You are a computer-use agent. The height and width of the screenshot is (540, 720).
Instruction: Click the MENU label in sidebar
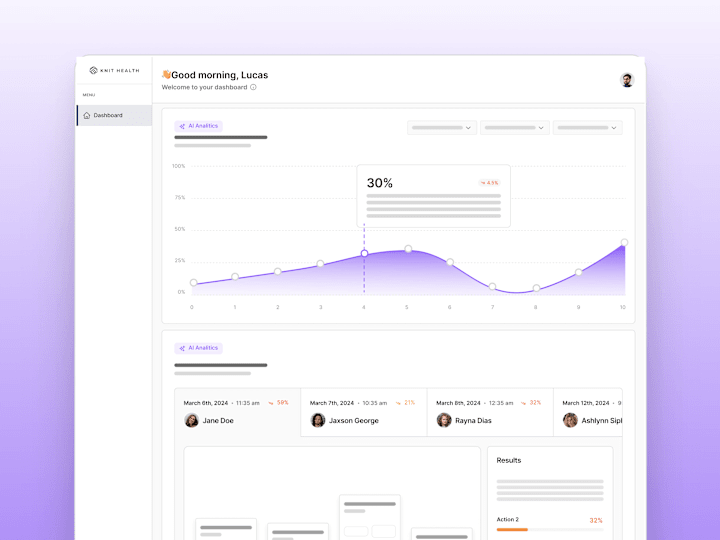tap(89, 95)
